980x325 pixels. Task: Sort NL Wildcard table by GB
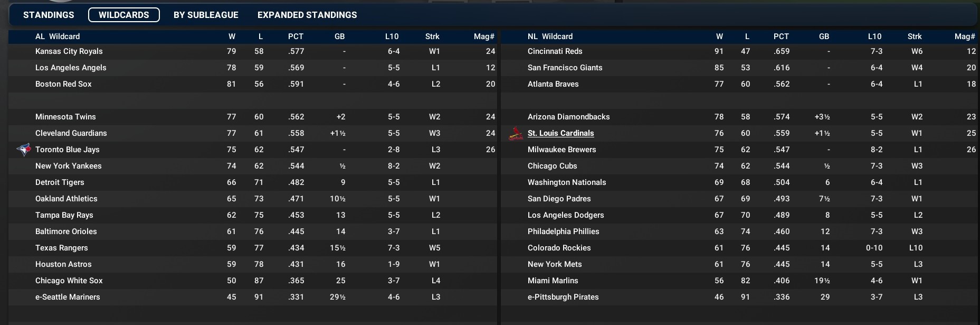[824, 36]
